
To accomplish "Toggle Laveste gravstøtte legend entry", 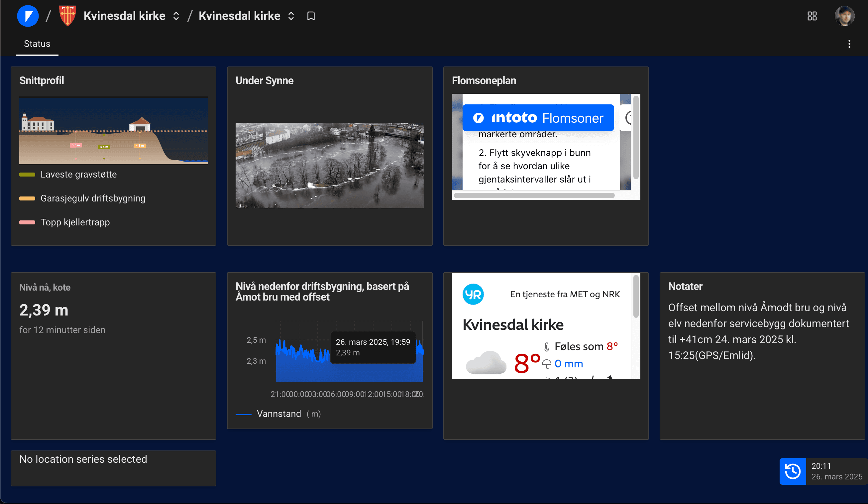I will coord(78,174).
